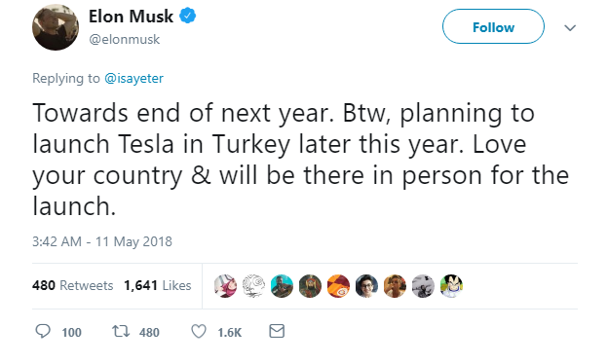Image resolution: width=608 pixels, height=364 pixels.
Task: Open the anime character liker avatar
Action: 452,286
